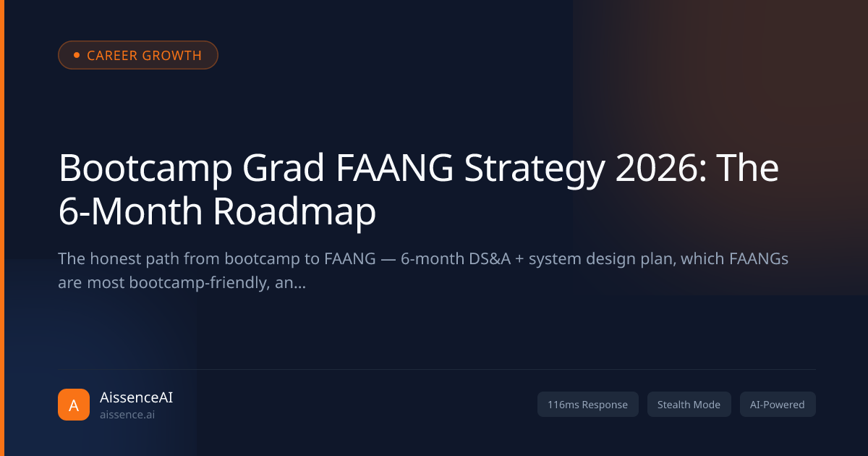Expand the truncated 'an…' description ending
The height and width of the screenshot is (456, 868).
290,283
